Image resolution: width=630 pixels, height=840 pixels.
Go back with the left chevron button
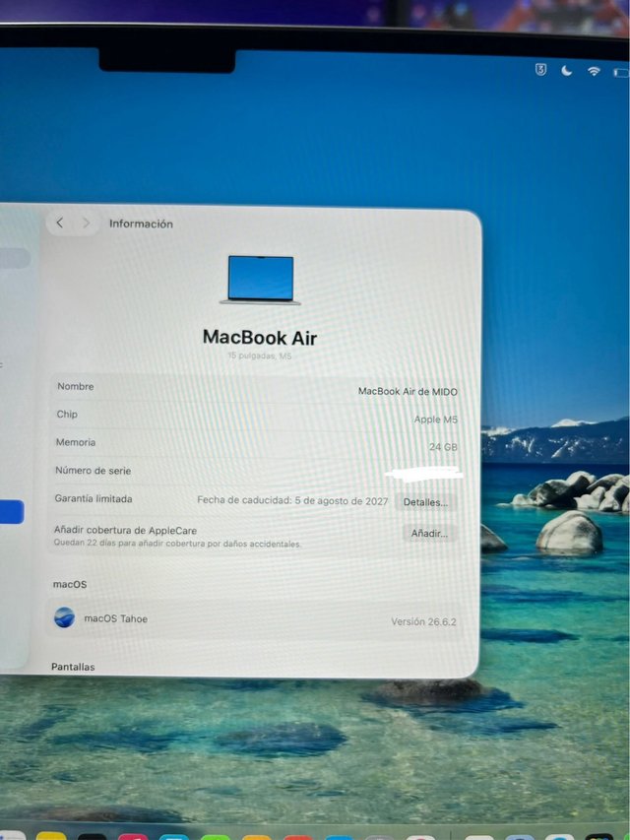click(60, 223)
